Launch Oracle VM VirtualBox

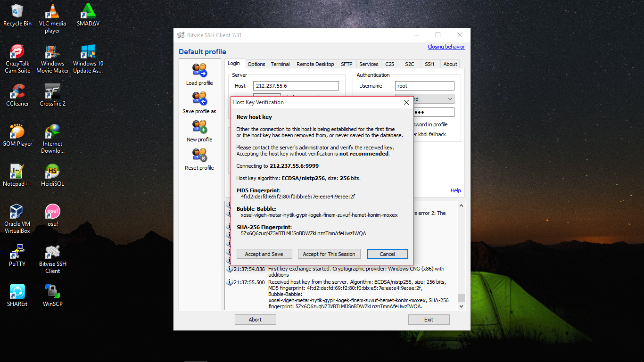tap(17, 212)
